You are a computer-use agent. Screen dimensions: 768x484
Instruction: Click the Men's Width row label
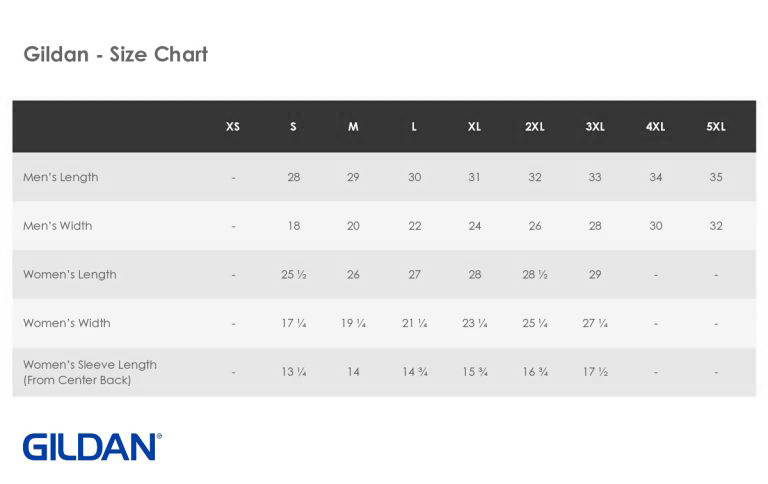[x=57, y=226]
